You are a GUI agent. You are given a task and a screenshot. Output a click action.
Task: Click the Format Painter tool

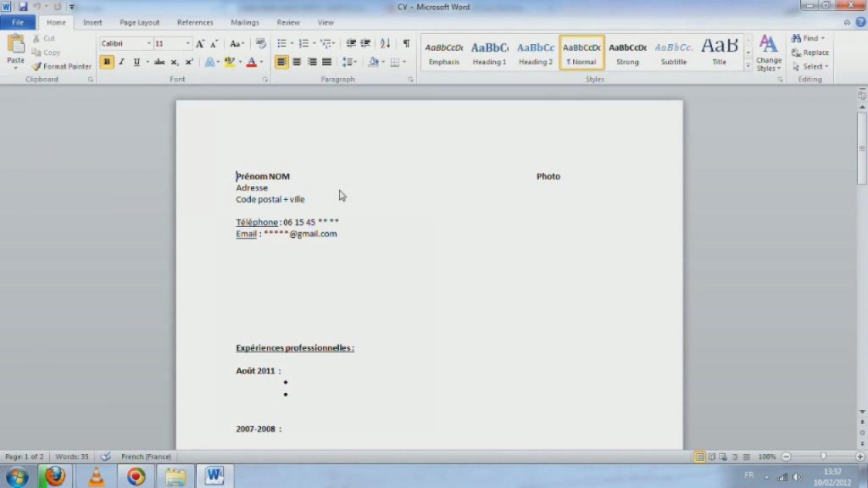[x=62, y=66]
